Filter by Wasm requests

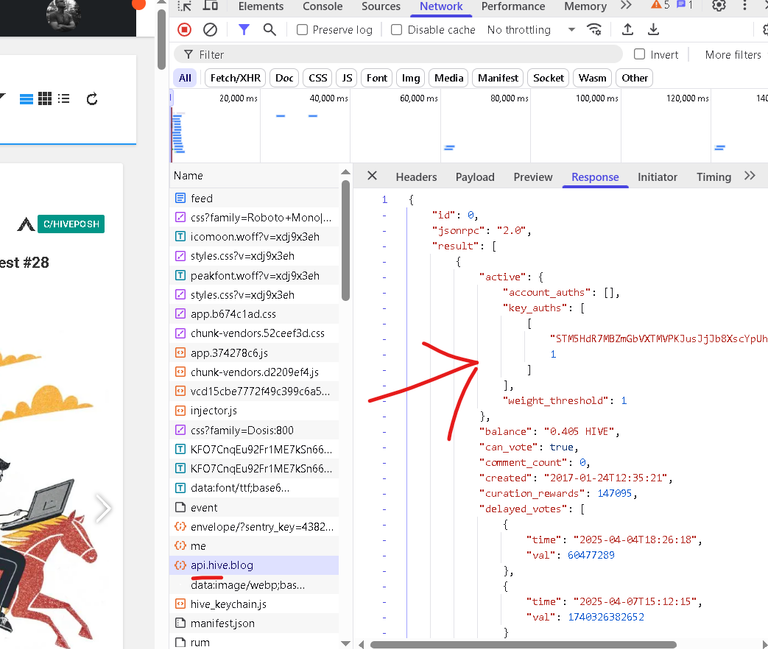coord(592,78)
